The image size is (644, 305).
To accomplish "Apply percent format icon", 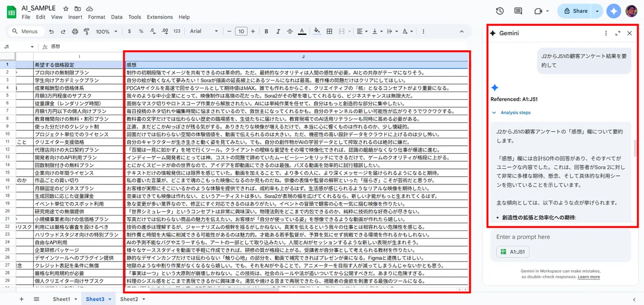I will pos(142,31).
